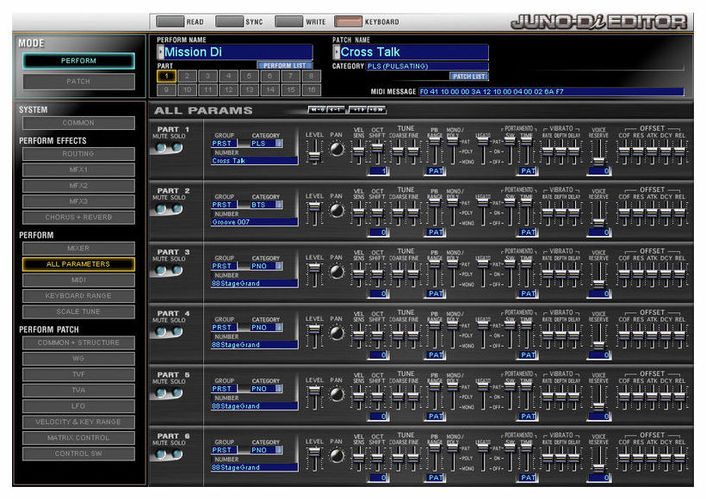Advance one part using the next arrow
Viewport: 706px width, 499px height.
(358, 109)
